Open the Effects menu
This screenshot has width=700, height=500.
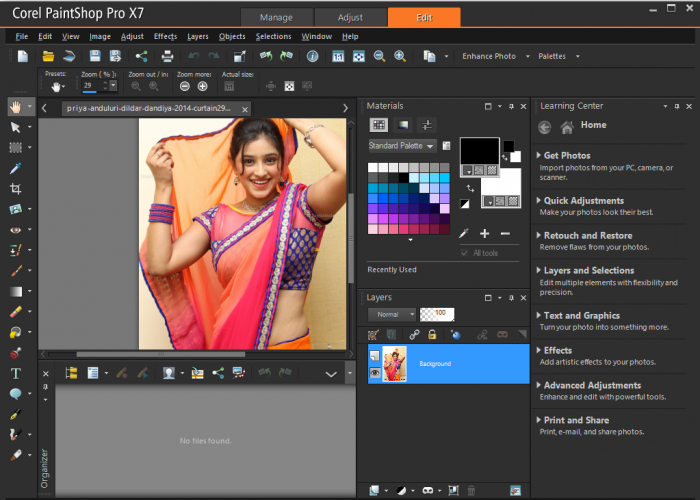(165, 36)
